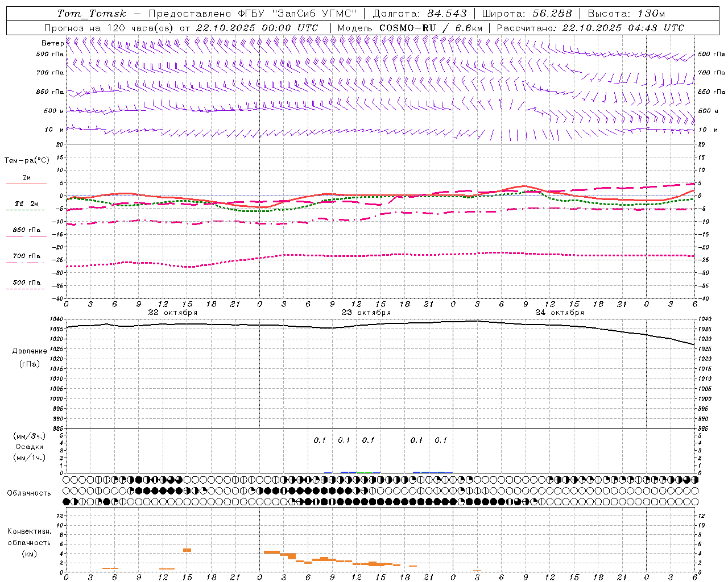Click the longitude value Долгота: 84.543
728x582 pixels.
point(420,14)
